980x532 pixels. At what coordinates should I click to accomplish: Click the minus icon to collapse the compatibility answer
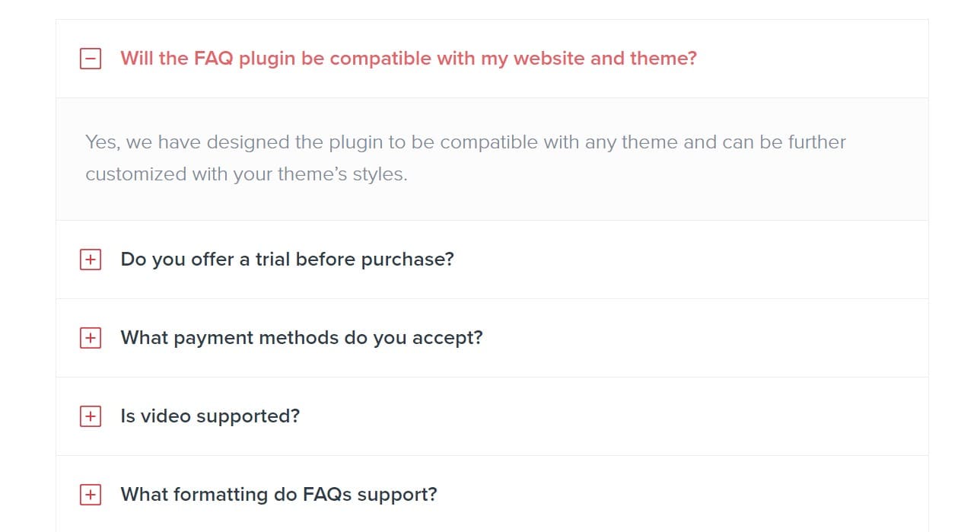pos(91,58)
